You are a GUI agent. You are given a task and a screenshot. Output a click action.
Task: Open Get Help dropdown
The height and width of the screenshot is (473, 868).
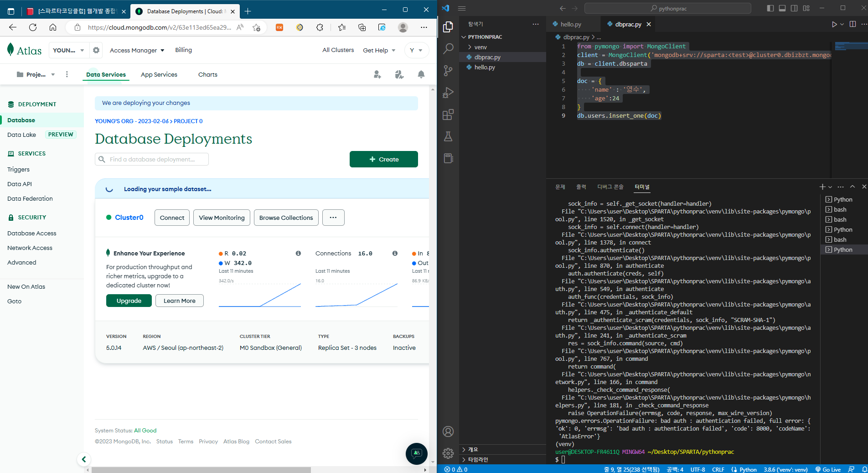pos(379,50)
